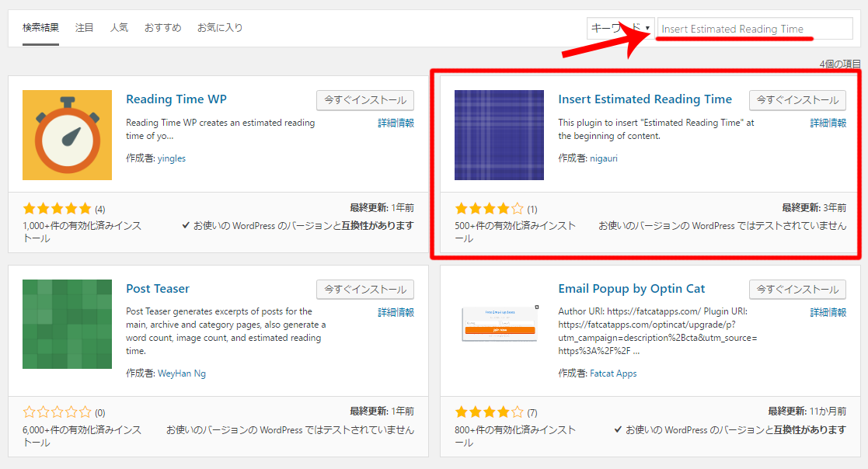The width and height of the screenshot is (868, 469).
Task: Install the Reading Time WP plugin now
Action: click(x=365, y=100)
